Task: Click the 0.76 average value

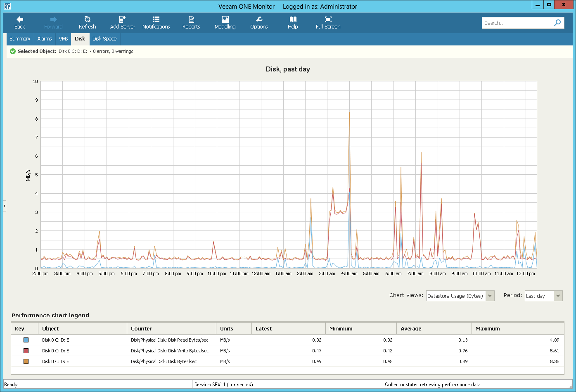Action: click(463, 351)
